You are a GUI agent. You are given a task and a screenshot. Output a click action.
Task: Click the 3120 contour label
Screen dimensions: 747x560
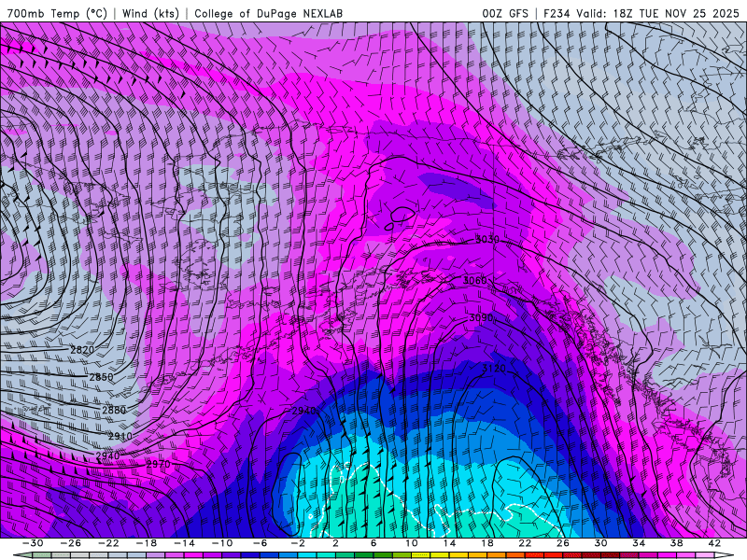[x=494, y=369]
